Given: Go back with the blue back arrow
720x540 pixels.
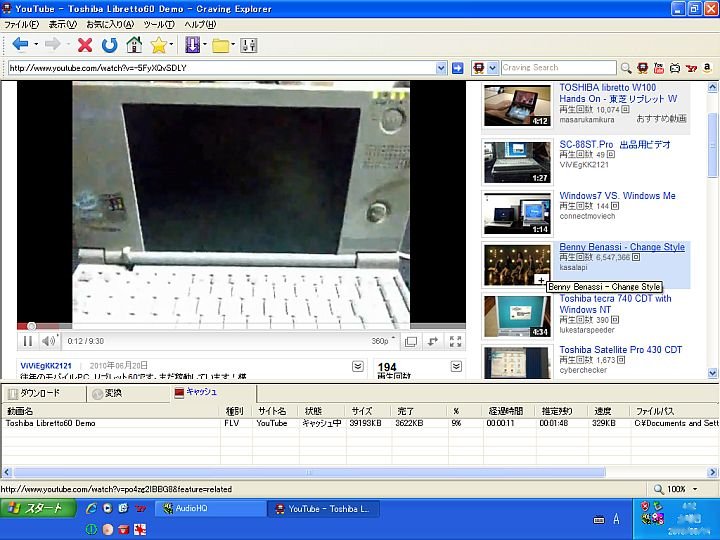Looking at the screenshot, I should 20,45.
